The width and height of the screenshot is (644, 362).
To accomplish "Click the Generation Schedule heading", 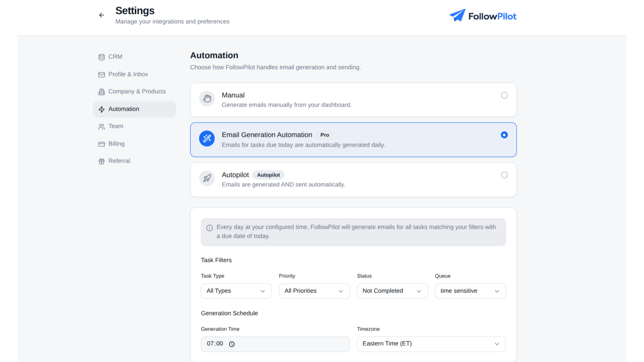I will point(229,313).
